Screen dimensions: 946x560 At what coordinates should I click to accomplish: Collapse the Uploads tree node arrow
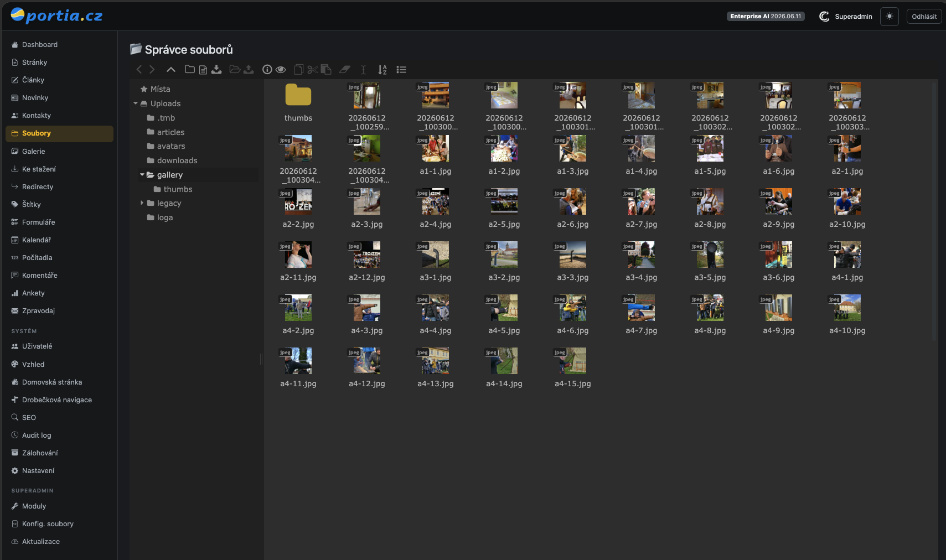136,103
